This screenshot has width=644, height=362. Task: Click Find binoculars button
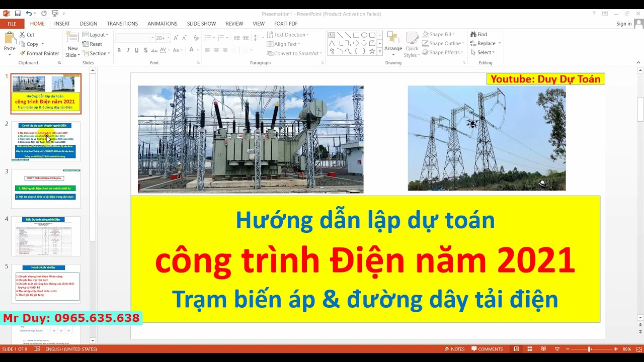pos(478,34)
